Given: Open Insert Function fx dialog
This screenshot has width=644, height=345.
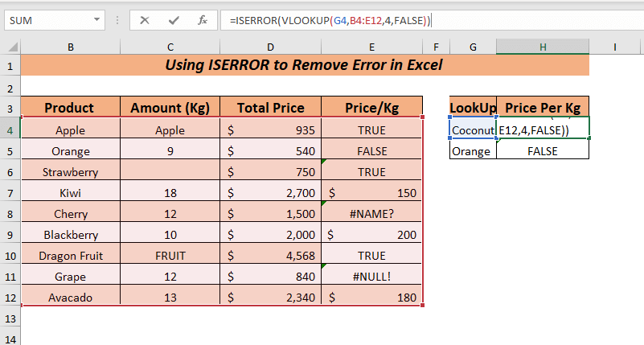Looking at the screenshot, I should [x=203, y=20].
